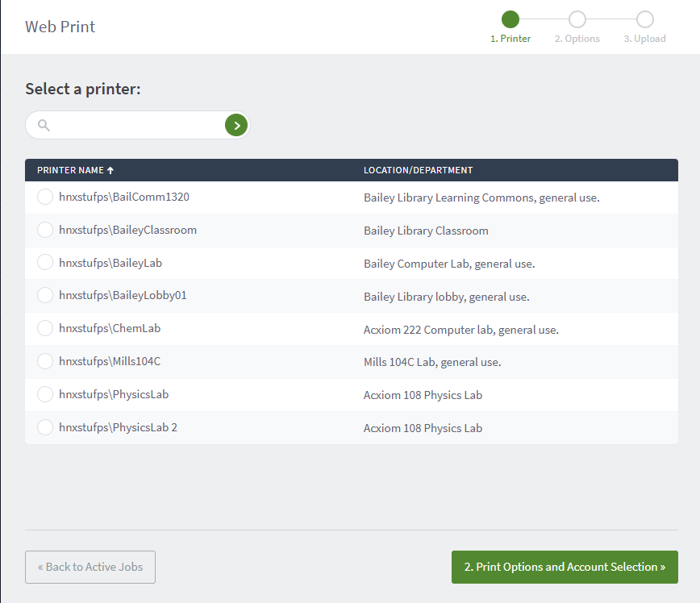
Task: Select the hnxstufps\ChemLab radio button
Action: [45, 329]
